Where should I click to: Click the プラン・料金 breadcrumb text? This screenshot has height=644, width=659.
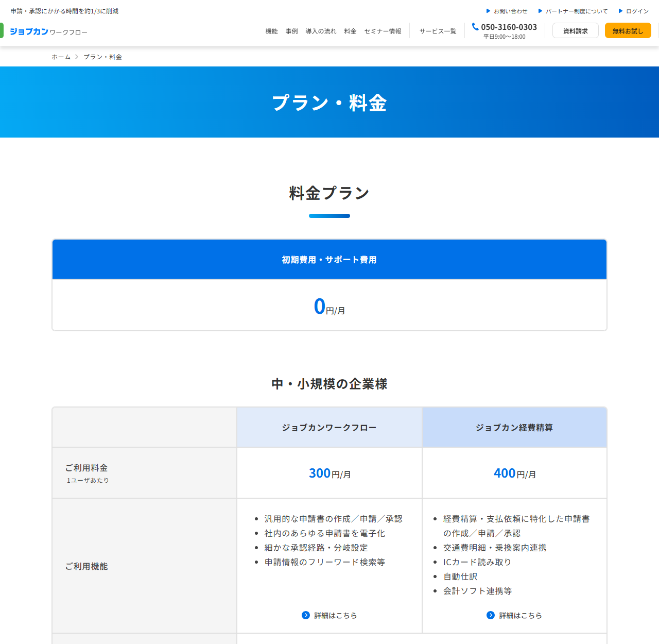102,57
